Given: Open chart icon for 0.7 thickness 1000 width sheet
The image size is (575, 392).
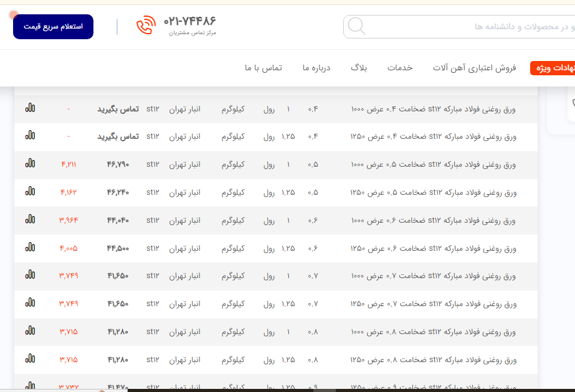Looking at the screenshot, I should pyautogui.click(x=30, y=274).
